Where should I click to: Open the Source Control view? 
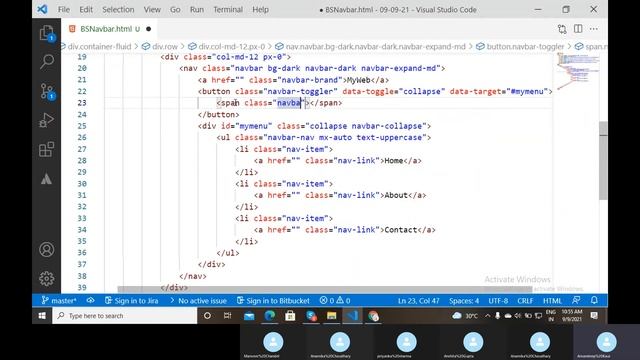pos(47,91)
